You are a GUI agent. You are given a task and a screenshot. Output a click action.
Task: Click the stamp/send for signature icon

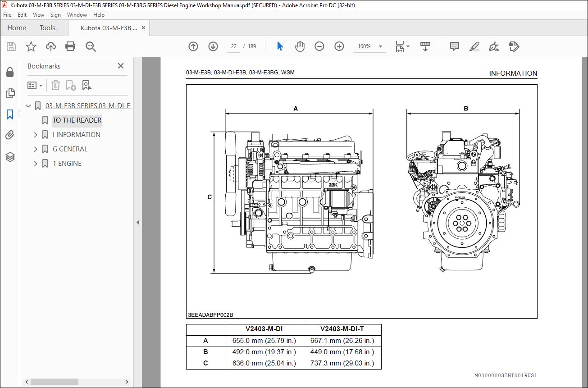pos(514,46)
